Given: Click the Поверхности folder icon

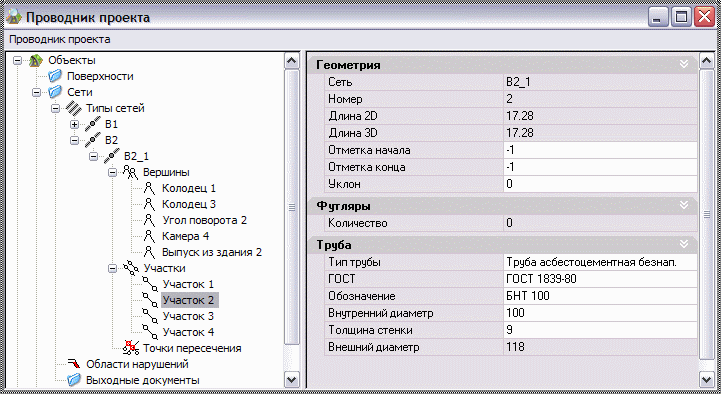Looking at the screenshot, I should 55,76.
